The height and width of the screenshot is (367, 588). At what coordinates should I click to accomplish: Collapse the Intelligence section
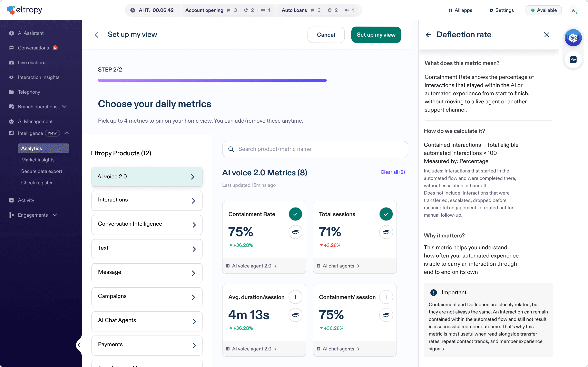66,133
